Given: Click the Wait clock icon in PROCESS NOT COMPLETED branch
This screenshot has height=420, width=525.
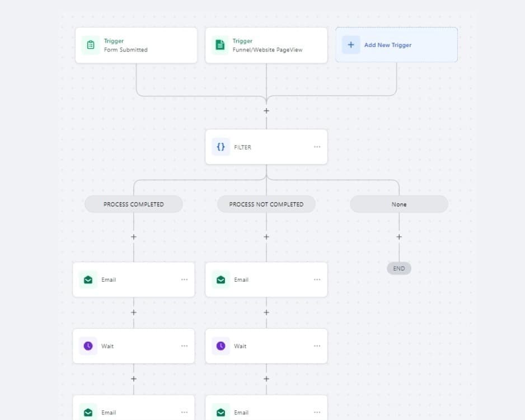Looking at the screenshot, I should pyautogui.click(x=221, y=346).
